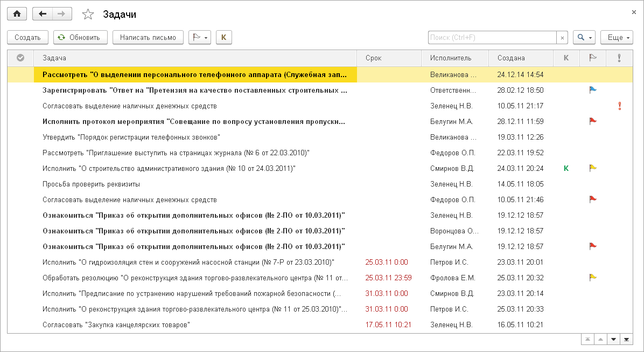Navigate back with the left arrow

pyautogui.click(x=43, y=14)
